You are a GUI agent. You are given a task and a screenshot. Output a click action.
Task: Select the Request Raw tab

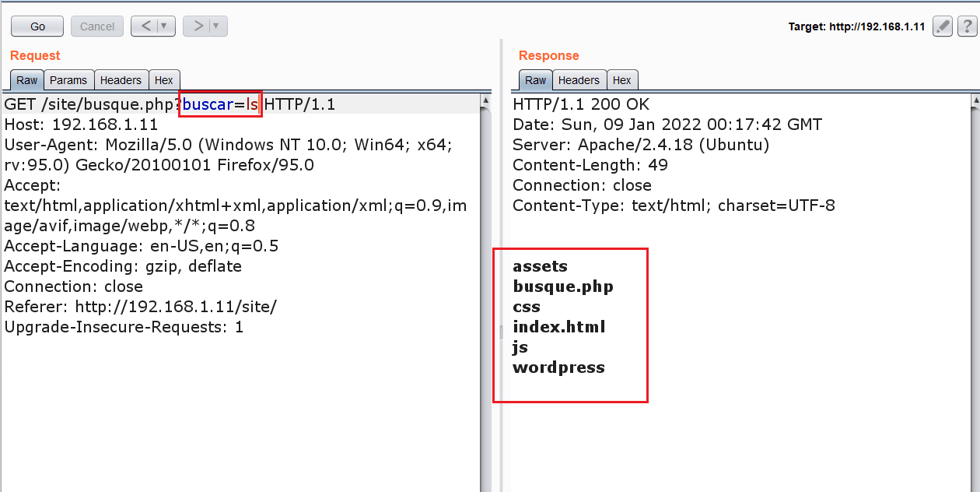pos(27,80)
